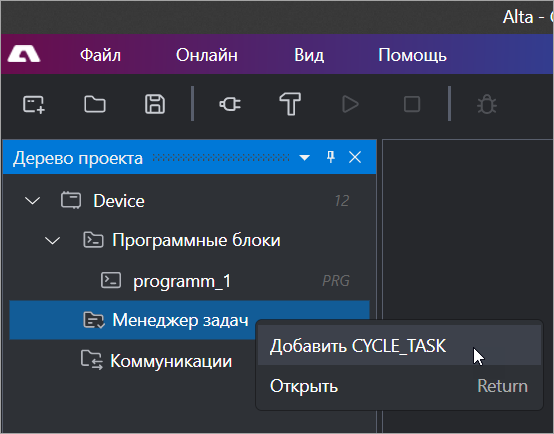Open the Вид menu
This screenshot has width=554, height=434.
coord(309,55)
